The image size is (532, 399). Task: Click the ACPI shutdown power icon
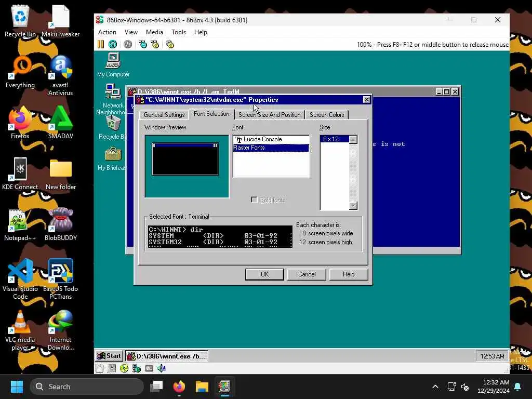(128, 44)
